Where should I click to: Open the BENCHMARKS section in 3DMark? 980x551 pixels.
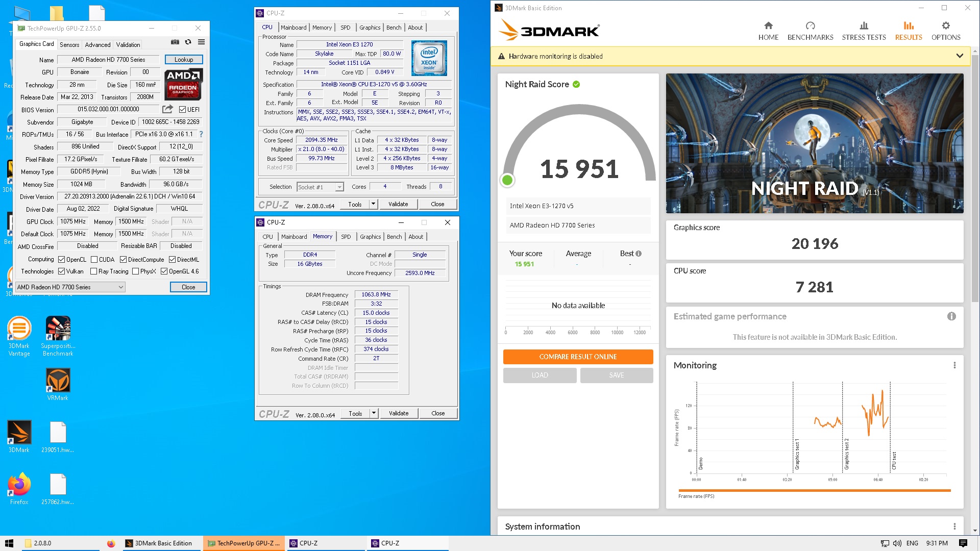(810, 31)
